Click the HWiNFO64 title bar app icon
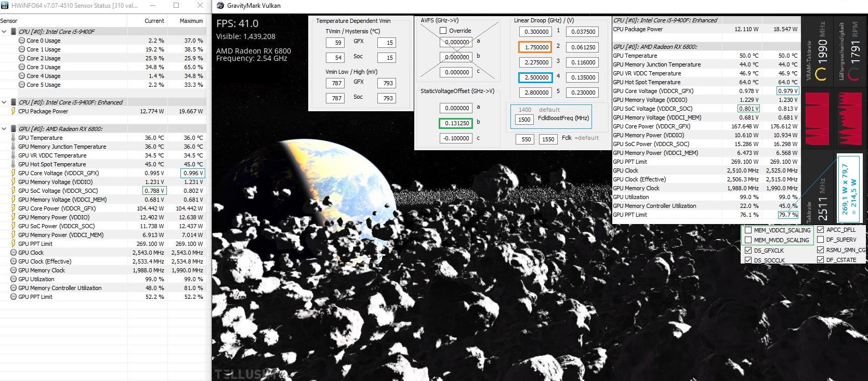 [5, 6]
